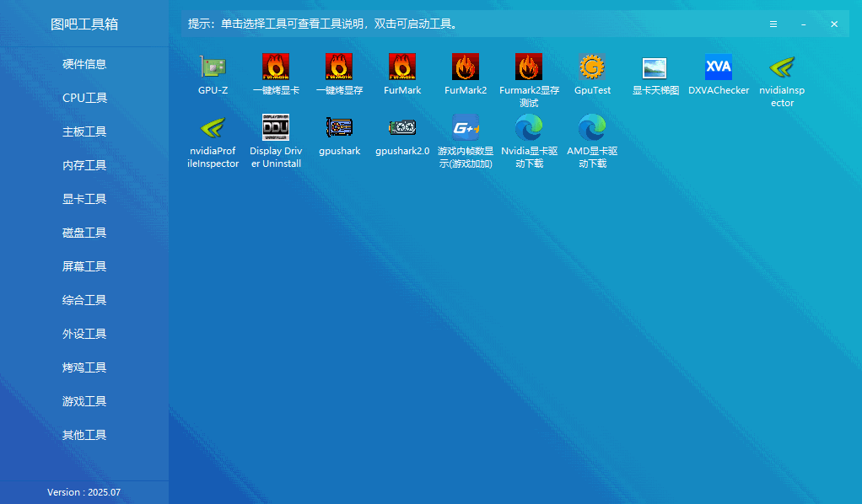This screenshot has height=504, width=862.
Task: Click the FurMark2 flame icon
Action: [x=466, y=67]
